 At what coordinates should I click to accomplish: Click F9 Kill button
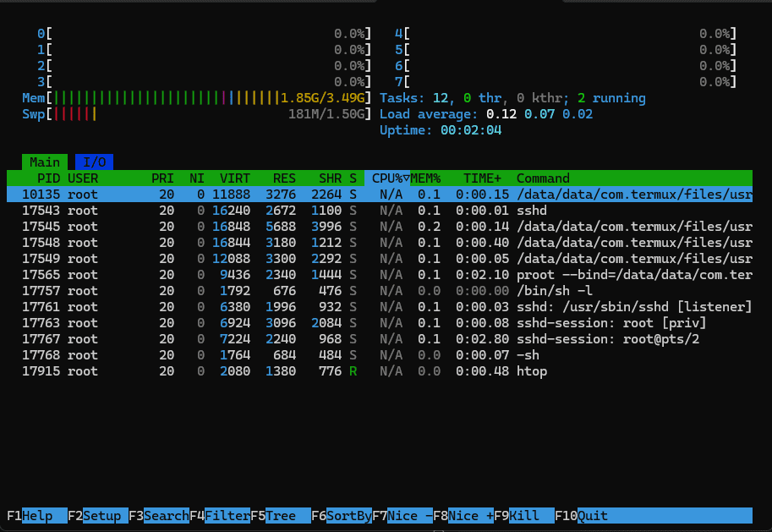click(524, 516)
